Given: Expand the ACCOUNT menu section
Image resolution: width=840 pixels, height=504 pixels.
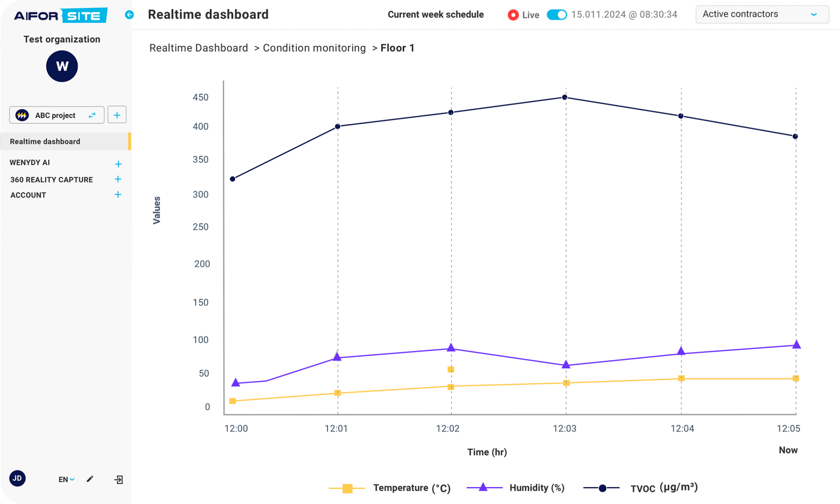Looking at the screenshot, I should point(118,194).
